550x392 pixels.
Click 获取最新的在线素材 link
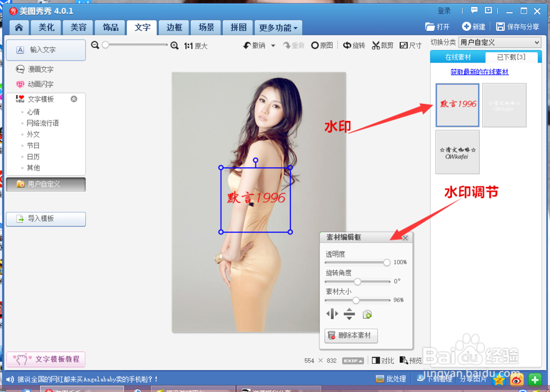pos(479,72)
